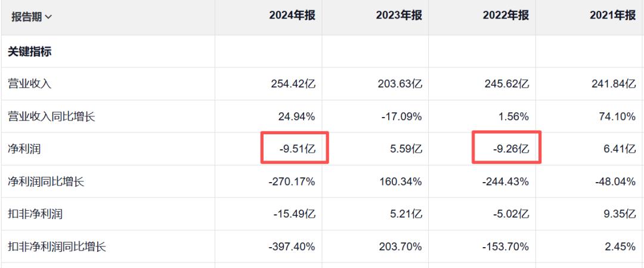The width and height of the screenshot is (644, 268).
Task: Open the 报告期 dropdown
Action: [32, 17]
